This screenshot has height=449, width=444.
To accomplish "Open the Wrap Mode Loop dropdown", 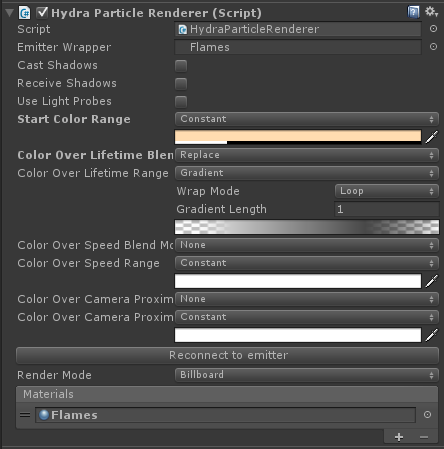I will coord(387,191).
